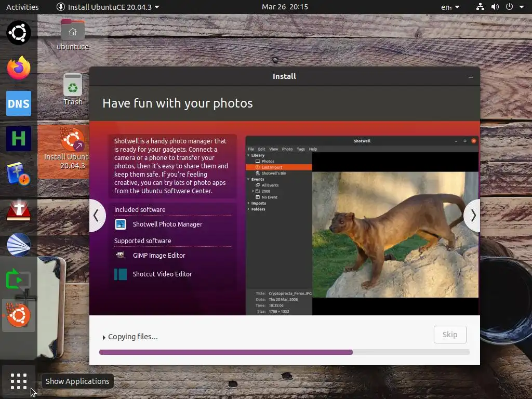Screen dimensions: 532x399
Task: Click the GIMP Image Editor label
Action: [159, 256]
